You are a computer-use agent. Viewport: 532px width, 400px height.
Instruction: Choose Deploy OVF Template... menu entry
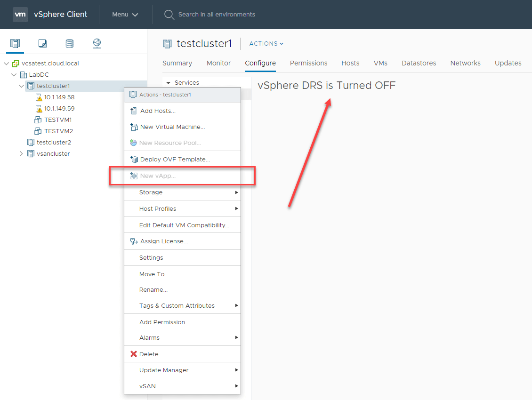(x=183, y=159)
